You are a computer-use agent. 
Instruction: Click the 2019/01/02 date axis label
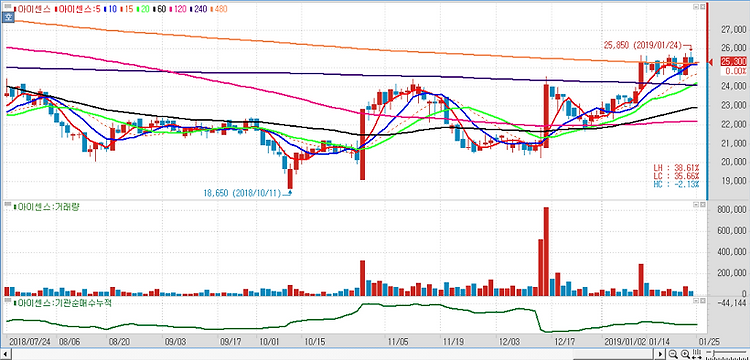[624, 343]
